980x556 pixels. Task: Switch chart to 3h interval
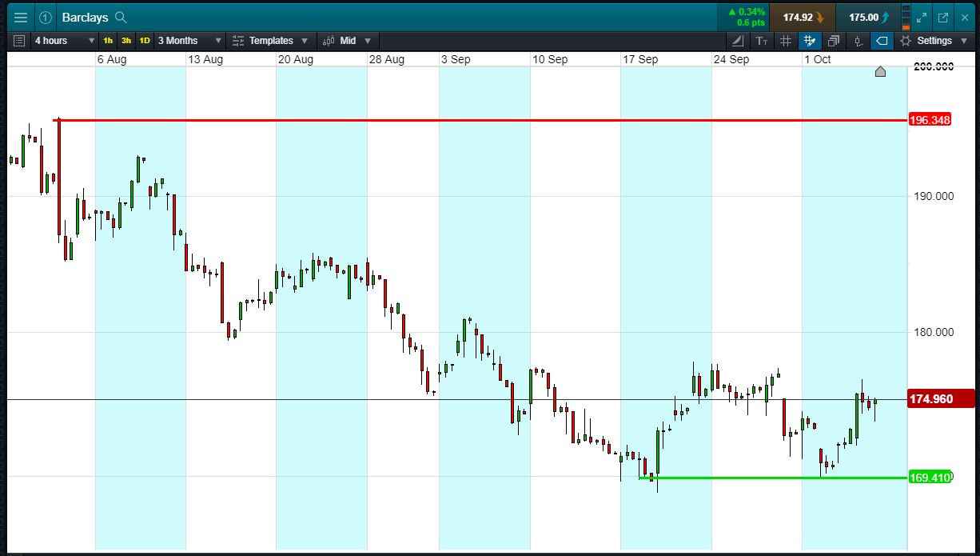click(x=126, y=41)
